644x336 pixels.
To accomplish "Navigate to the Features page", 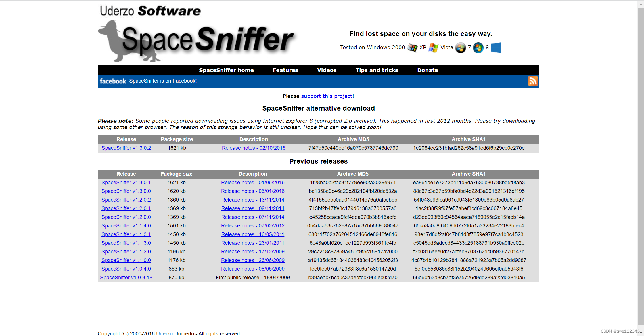I will tap(285, 70).
